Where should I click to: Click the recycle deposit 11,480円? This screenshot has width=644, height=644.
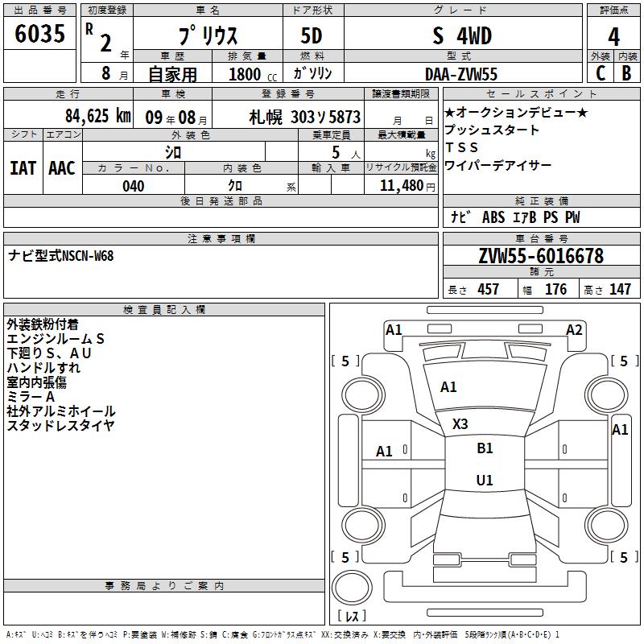tap(407, 186)
